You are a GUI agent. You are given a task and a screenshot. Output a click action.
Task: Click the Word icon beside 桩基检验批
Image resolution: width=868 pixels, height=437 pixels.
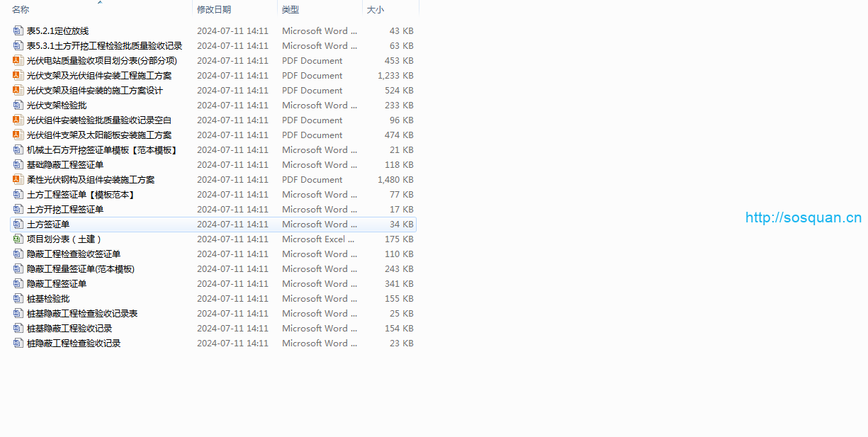pos(18,299)
